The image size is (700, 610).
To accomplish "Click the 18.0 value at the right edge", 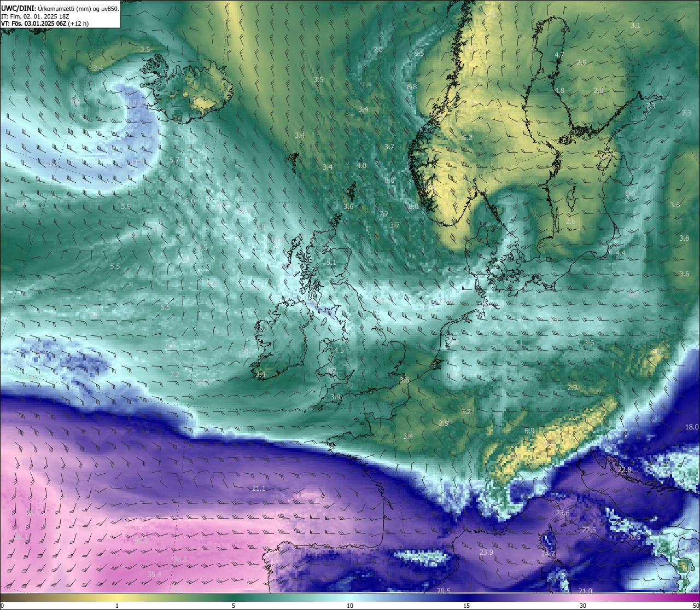I will pyautogui.click(x=692, y=427).
